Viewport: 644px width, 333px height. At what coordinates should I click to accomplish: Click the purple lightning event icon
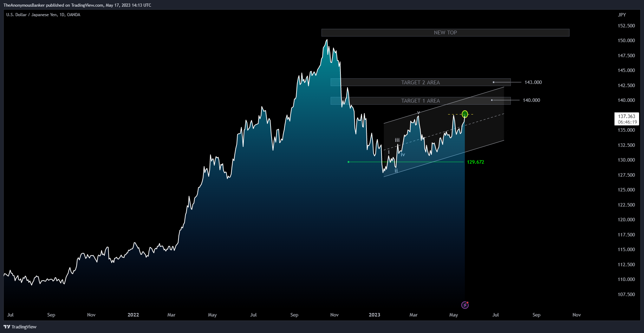[x=465, y=305]
